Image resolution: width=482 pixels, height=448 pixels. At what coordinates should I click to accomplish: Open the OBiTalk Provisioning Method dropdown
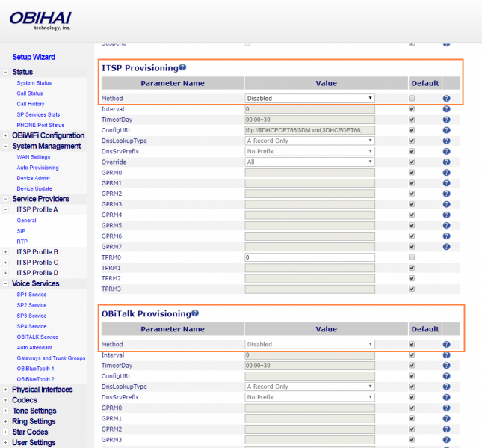point(309,344)
